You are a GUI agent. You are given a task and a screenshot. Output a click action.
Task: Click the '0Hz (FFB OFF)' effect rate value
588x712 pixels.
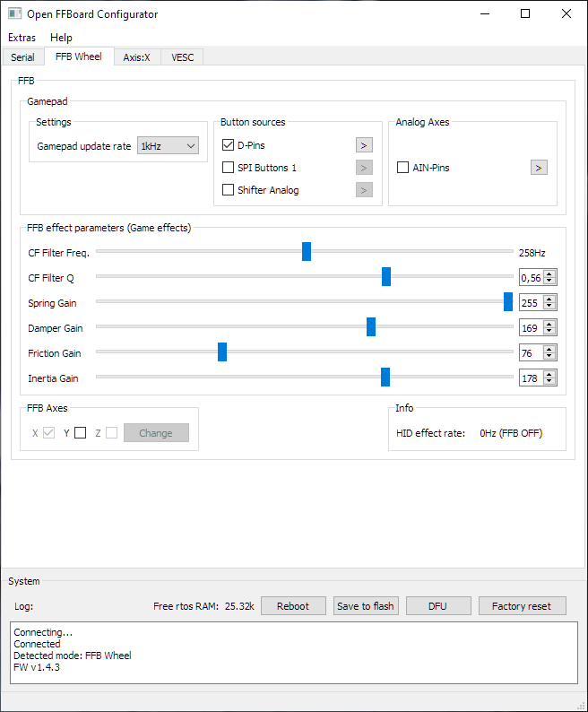coord(511,433)
